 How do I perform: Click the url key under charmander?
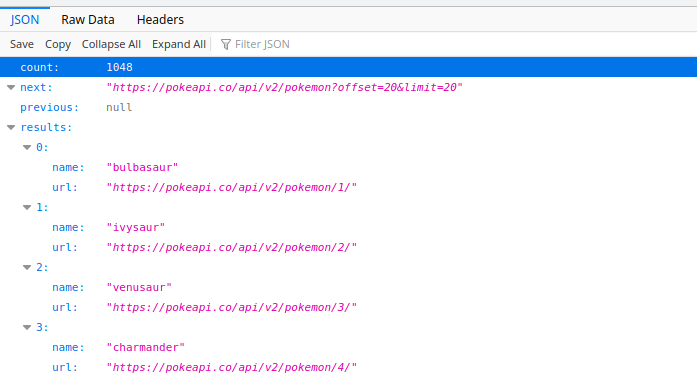[x=65, y=367]
